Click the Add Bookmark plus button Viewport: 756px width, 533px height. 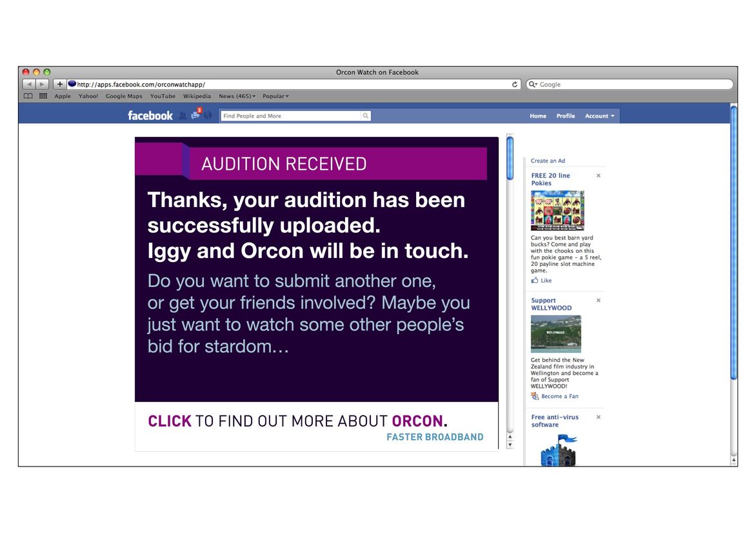(x=59, y=85)
